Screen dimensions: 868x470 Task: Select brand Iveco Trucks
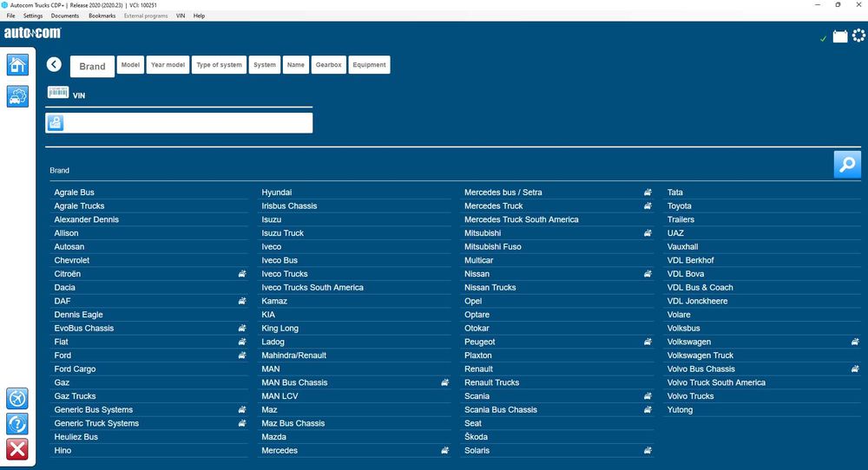click(285, 274)
